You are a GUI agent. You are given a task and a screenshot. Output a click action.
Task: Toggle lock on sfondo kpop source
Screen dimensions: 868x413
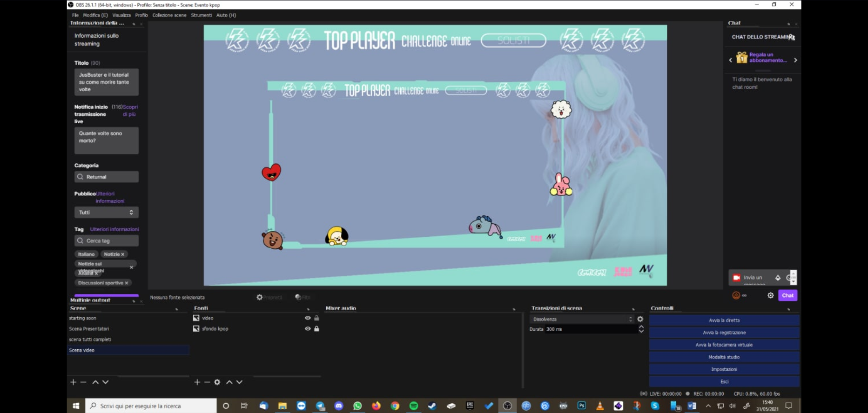pyautogui.click(x=316, y=328)
